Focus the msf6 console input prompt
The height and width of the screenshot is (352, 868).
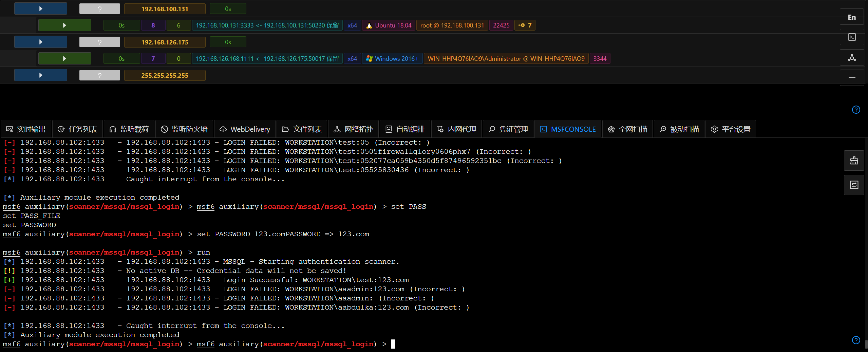[393, 344]
